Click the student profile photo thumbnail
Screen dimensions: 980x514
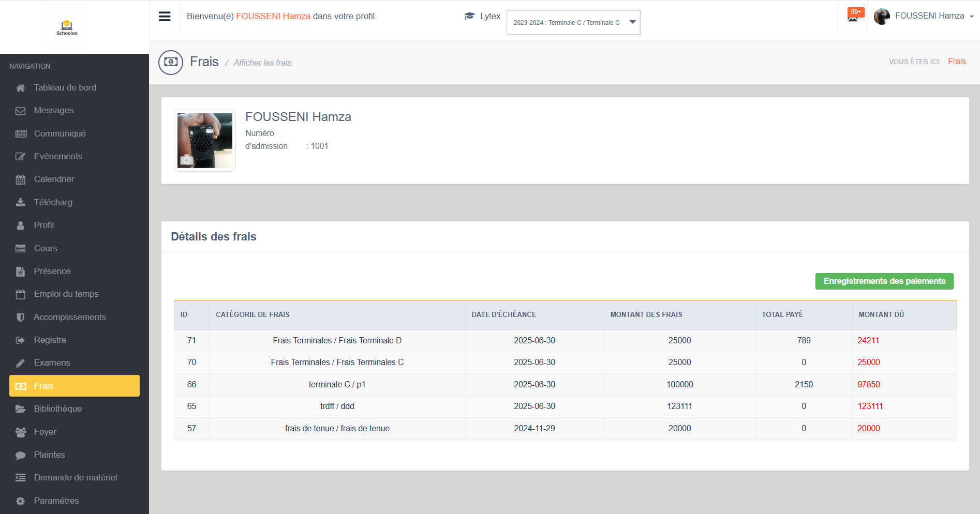point(205,140)
